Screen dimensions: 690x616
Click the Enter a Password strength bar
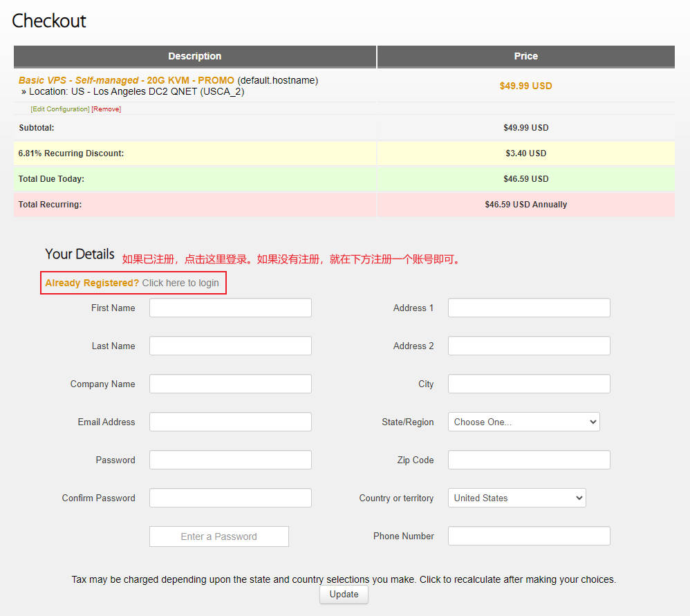[218, 536]
